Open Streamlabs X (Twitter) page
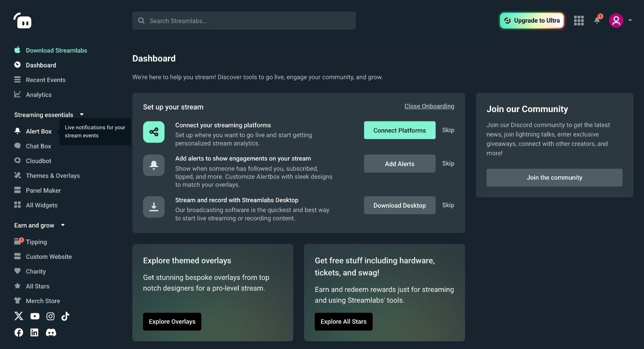Viewport: 644px width, 349px height. [x=19, y=316]
